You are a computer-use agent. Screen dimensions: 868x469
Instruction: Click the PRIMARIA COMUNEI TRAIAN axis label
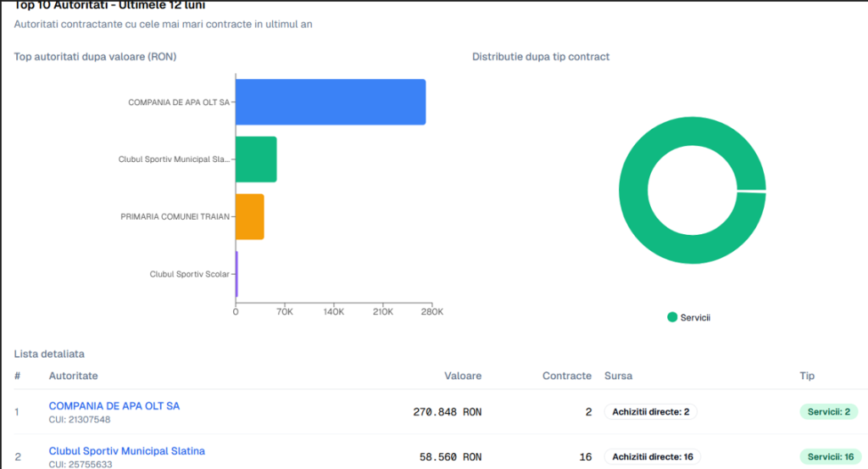point(175,217)
